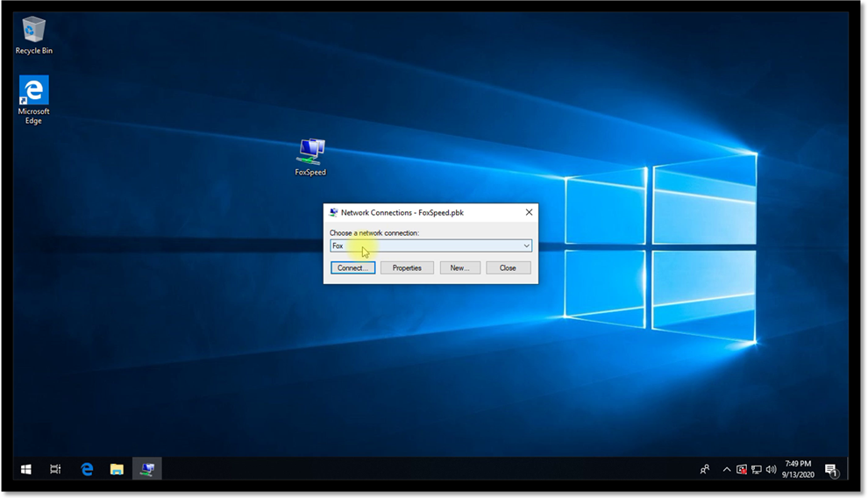Image resolution: width=868 pixels, height=498 pixels.
Task: Open the volume speaker tray icon
Action: point(771,469)
